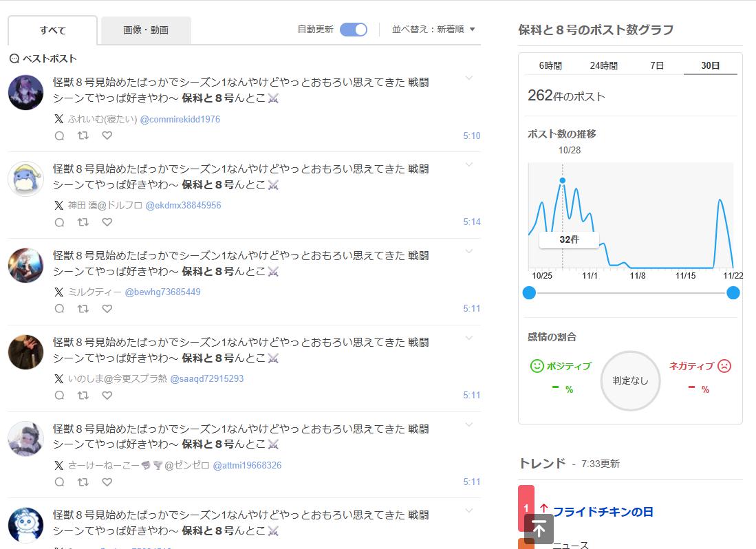
Task: Select the 24時間 graph range tab
Action: coord(603,66)
